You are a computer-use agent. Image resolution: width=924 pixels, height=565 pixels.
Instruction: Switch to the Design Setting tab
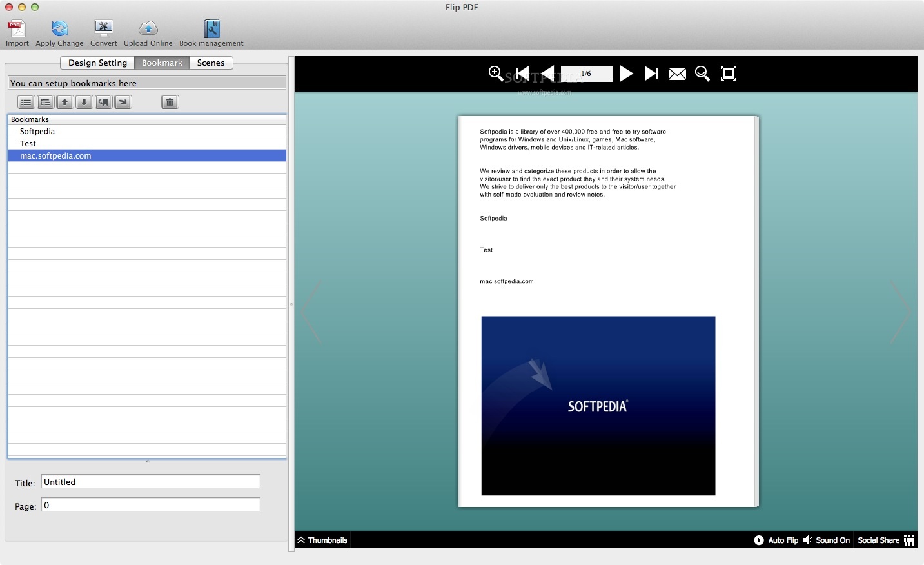(x=97, y=63)
